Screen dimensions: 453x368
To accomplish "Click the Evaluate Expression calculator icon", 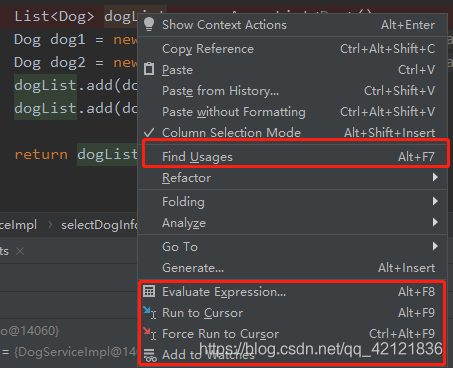I will pos(149,291).
